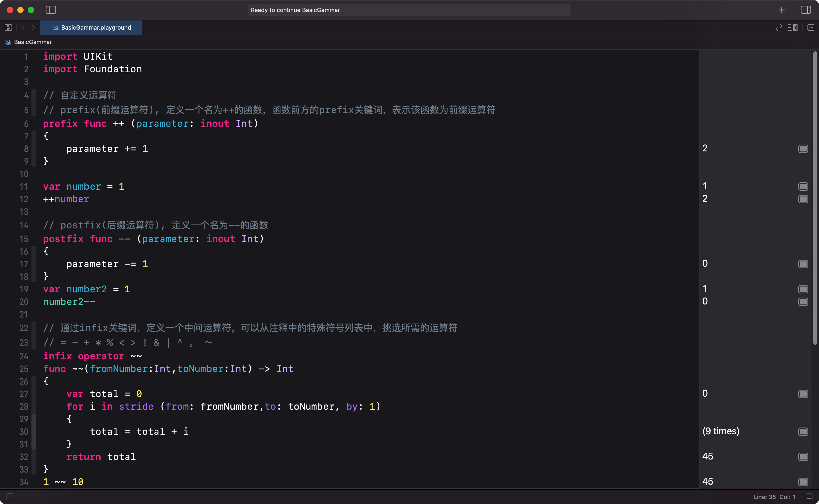
Task: Add an editor on the right
Action: pyautogui.click(x=811, y=28)
